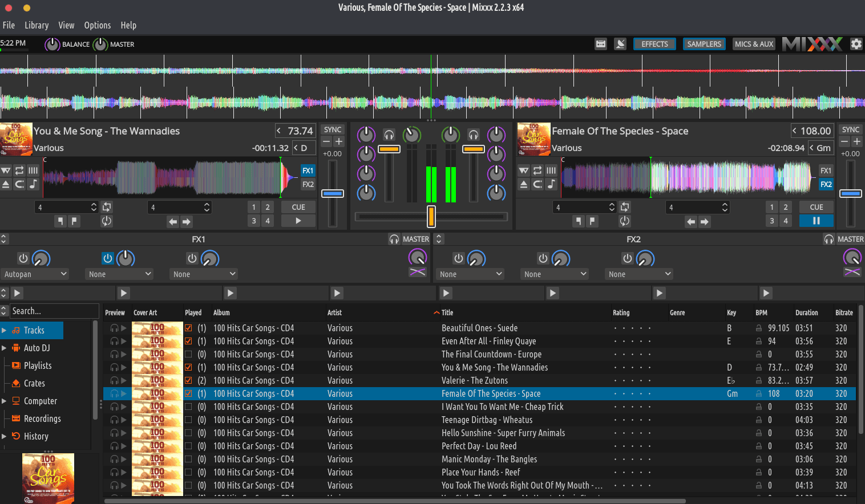Toggle keylock note icon on right deck
Screen dimensions: 865x504
tap(551, 184)
